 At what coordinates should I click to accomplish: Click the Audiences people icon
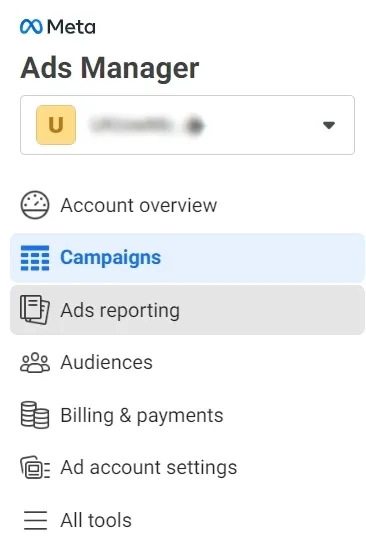[x=35, y=363]
